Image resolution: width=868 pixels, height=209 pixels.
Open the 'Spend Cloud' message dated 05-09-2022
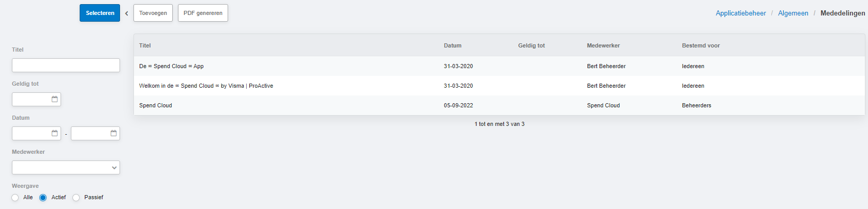(x=499, y=105)
